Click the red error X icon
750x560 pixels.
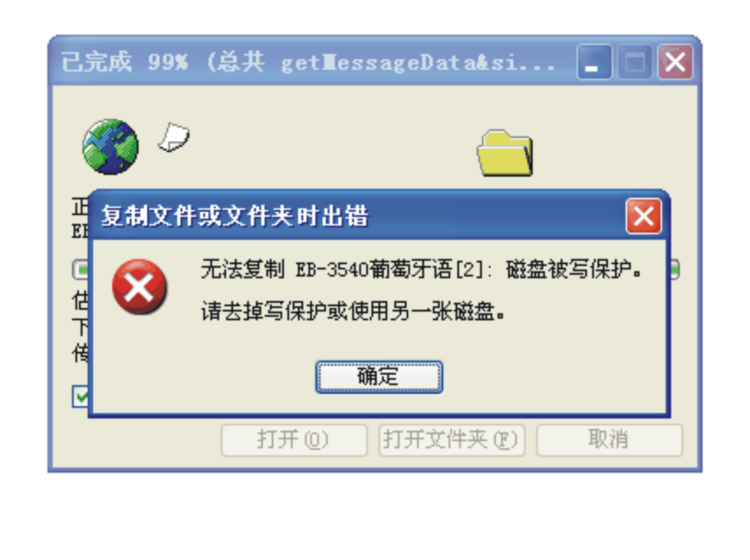pos(139,287)
